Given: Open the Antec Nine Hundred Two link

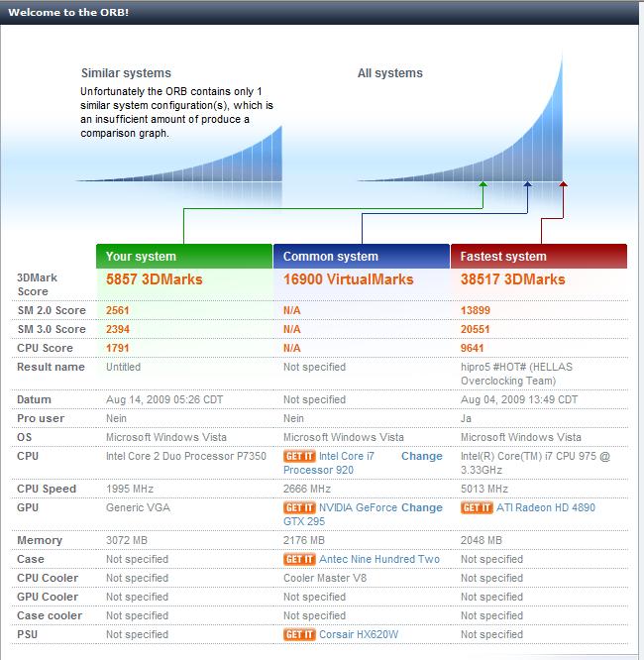Looking at the screenshot, I should (379, 559).
